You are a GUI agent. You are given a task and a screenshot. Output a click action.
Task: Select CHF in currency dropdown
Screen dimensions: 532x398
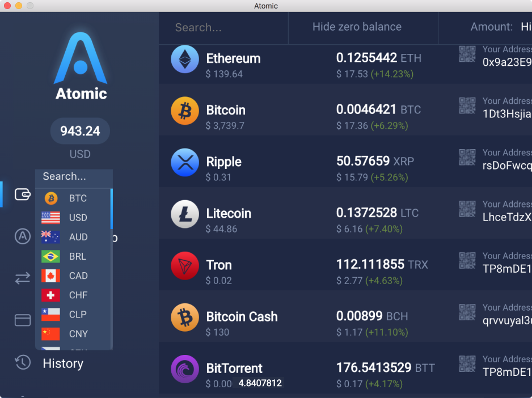click(x=73, y=295)
